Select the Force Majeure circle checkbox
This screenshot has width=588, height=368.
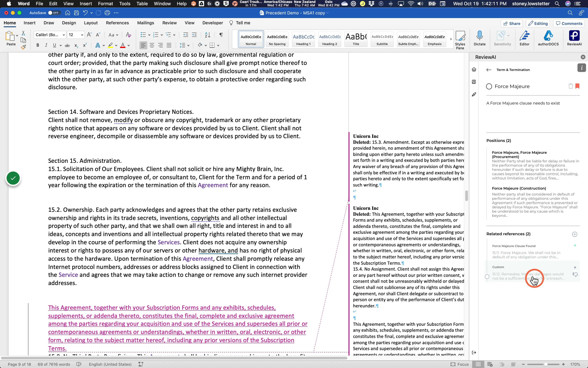point(489,86)
